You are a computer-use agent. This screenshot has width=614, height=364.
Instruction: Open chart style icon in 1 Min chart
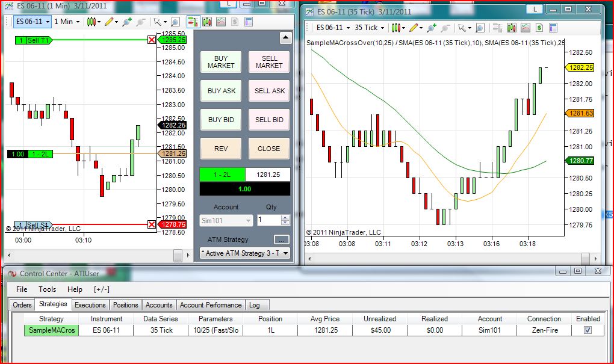[x=91, y=22]
